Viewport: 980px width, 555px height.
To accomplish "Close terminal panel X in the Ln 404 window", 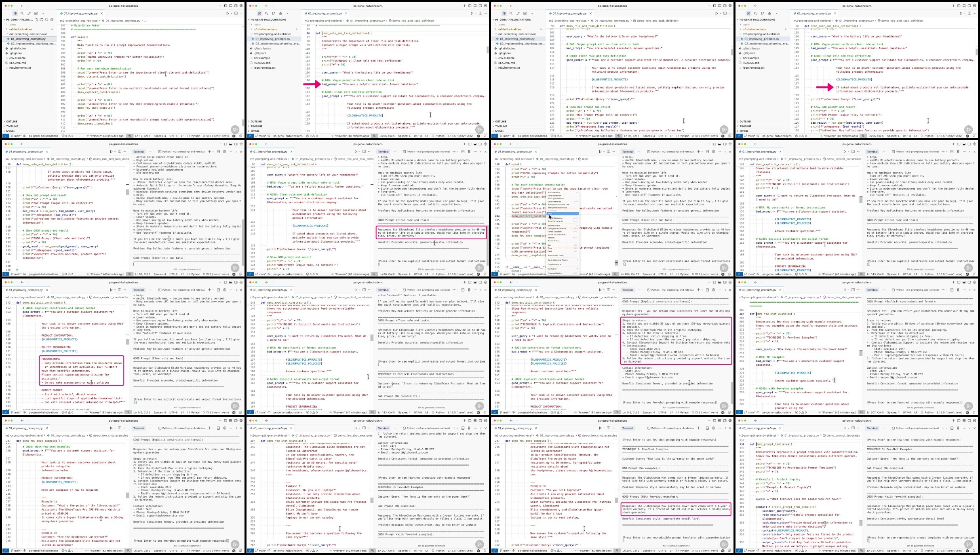I will [x=730, y=152].
